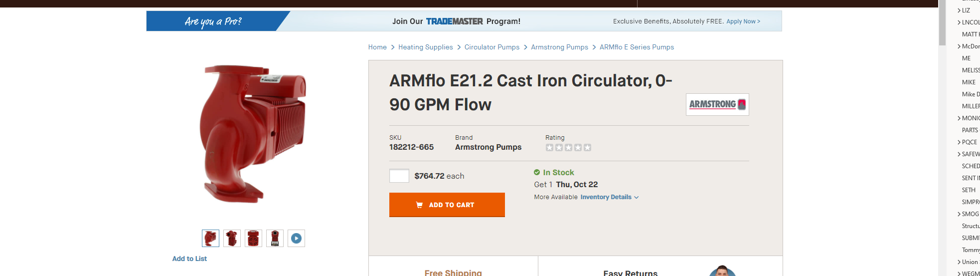Image resolution: width=980 pixels, height=276 pixels.
Task: Click the star rating icons
Action: [568, 148]
